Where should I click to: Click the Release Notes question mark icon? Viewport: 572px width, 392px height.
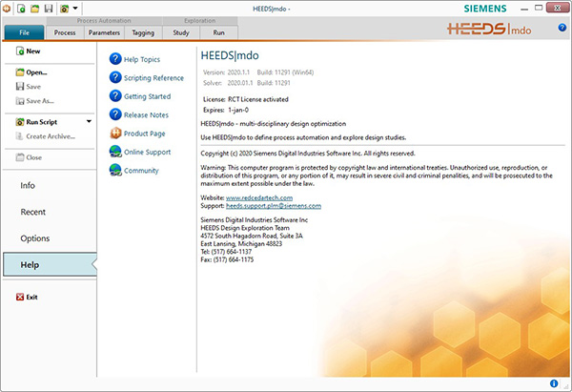pyautogui.click(x=115, y=114)
